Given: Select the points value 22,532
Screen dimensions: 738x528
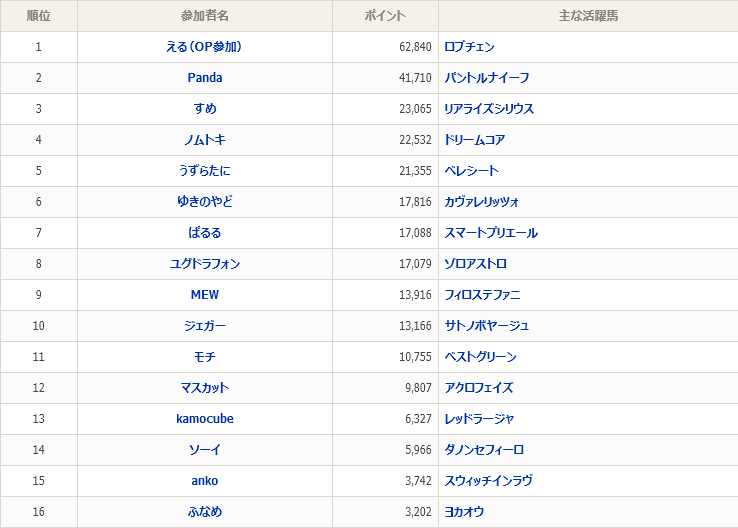Looking at the screenshot, I should coord(415,140).
